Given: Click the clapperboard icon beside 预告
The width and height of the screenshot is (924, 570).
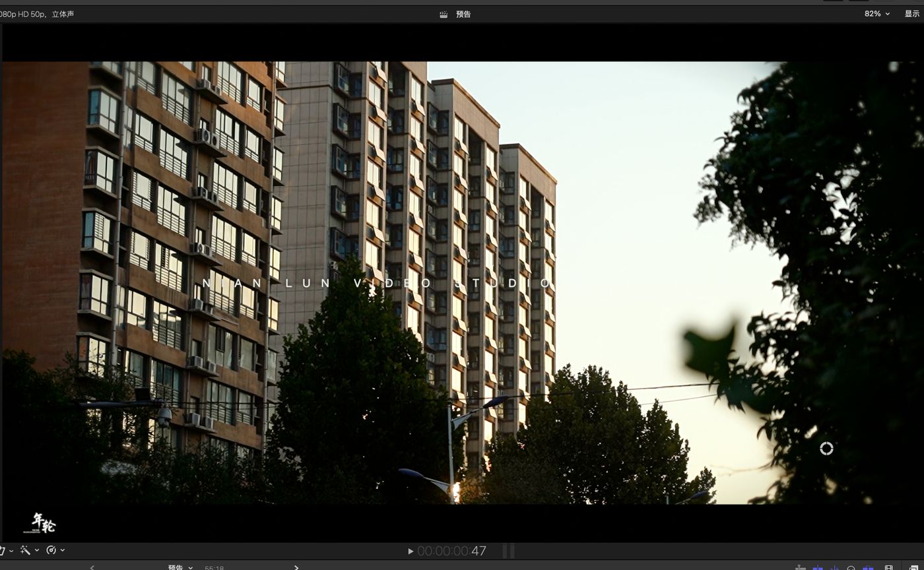Looking at the screenshot, I should click(444, 14).
